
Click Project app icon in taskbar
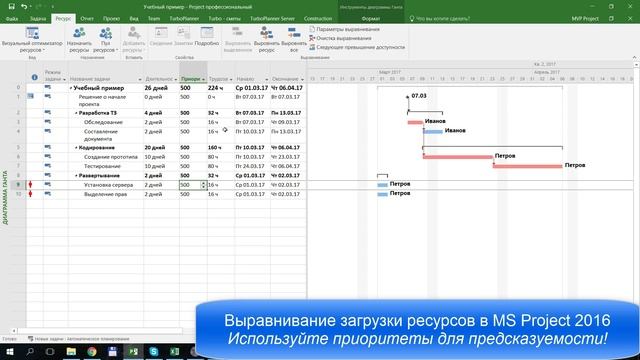click(133, 351)
